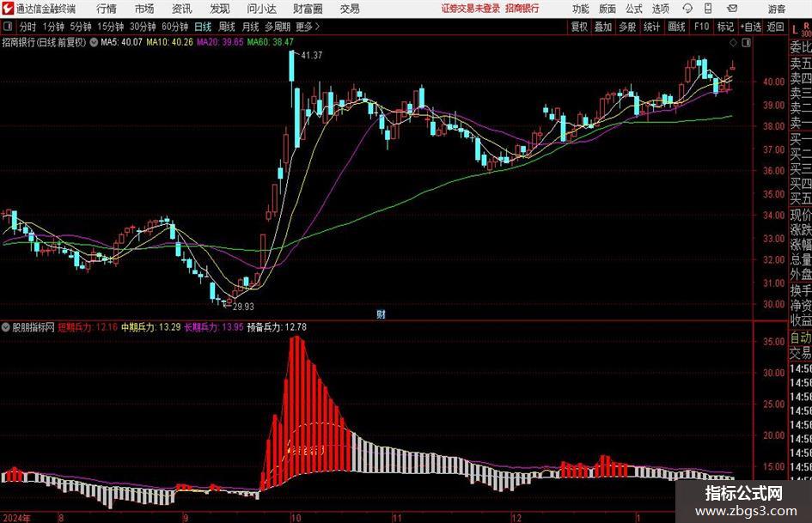812x523 pixels.
Task: Click the MA20: 39.65 label
Action: tap(220, 42)
